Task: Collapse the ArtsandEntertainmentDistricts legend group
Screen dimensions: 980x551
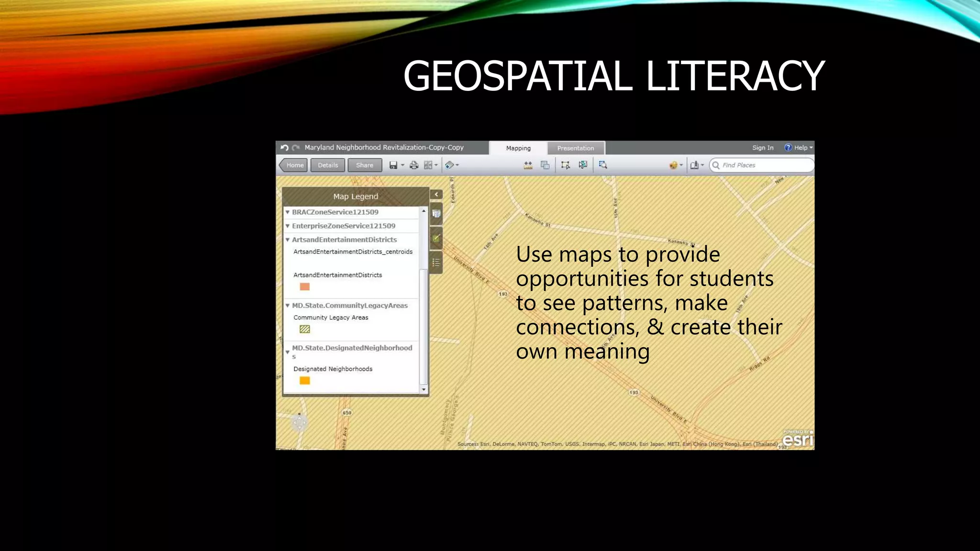Action: click(288, 240)
